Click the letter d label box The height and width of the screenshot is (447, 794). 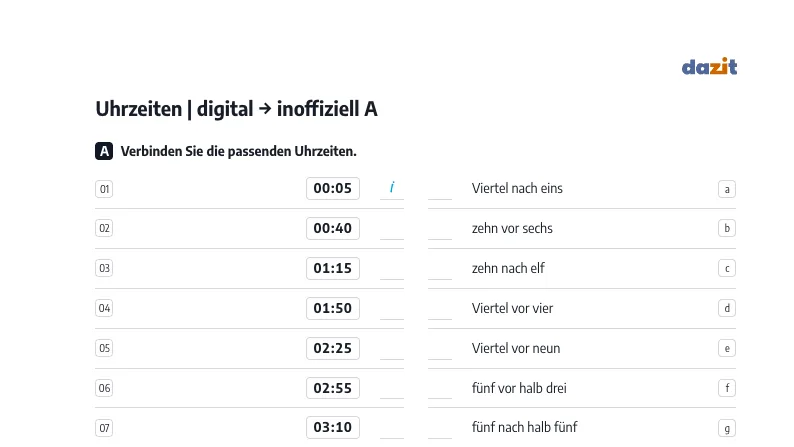pyautogui.click(x=727, y=308)
